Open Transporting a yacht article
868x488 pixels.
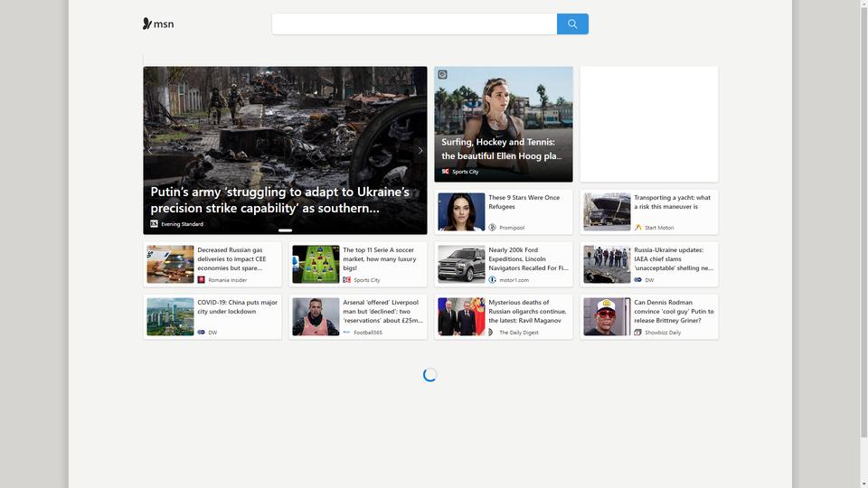coord(672,202)
